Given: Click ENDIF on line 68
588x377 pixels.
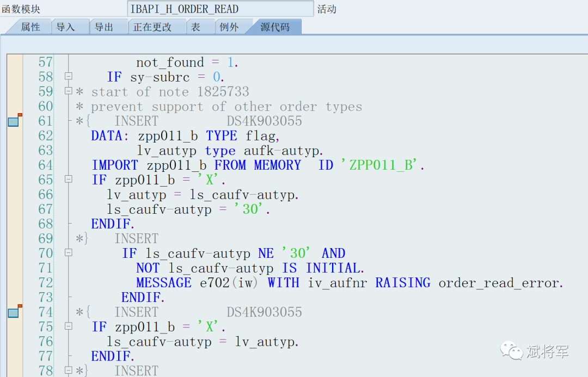Looking at the screenshot, I should coord(111,224).
